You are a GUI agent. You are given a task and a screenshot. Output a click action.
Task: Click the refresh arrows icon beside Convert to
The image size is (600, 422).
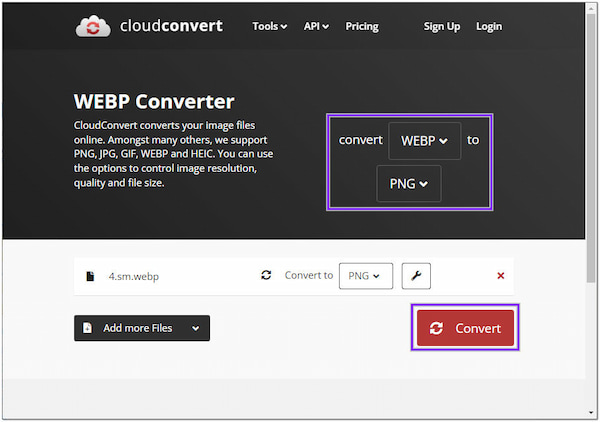(x=266, y=275)
